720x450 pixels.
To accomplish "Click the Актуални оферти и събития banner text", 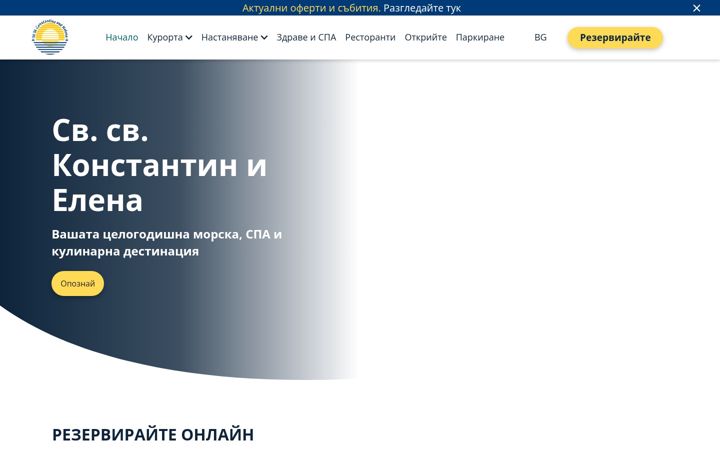I will (311, 8).
